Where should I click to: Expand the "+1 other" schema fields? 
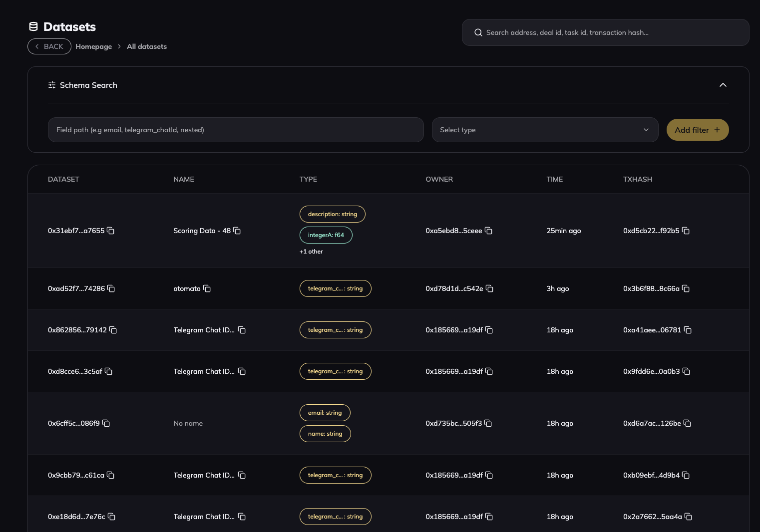coord(311,251)
